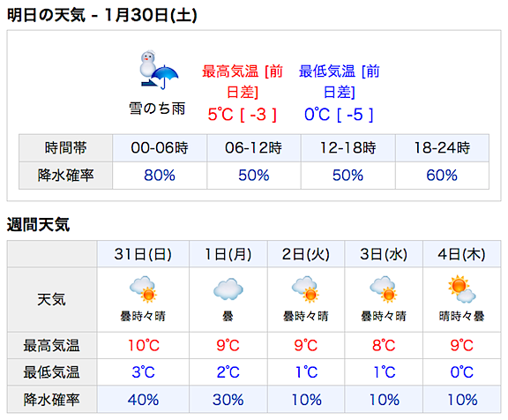Click the 週間天気 section heading

(x=38, y=225)
